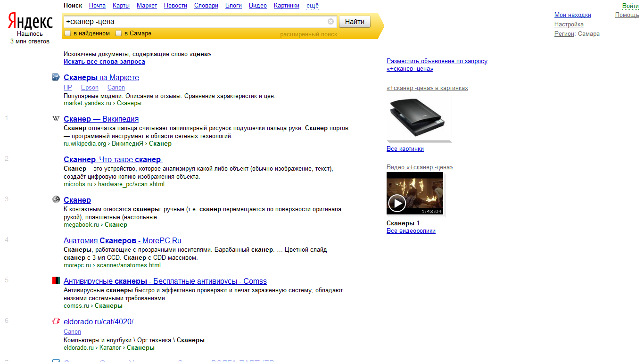Open 'Все картинки' link
Viewport: 644px width, 362px height.
tap(405, 149)
